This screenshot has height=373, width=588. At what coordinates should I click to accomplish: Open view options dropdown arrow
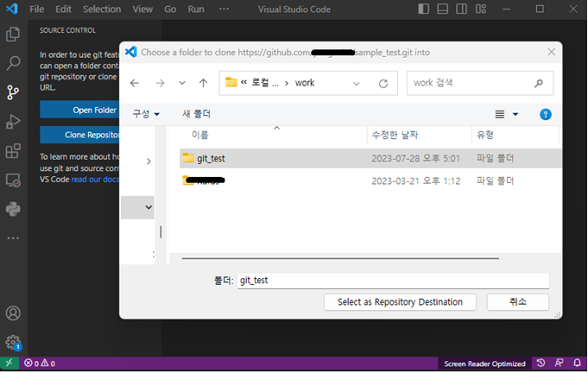tap(515, 114)
